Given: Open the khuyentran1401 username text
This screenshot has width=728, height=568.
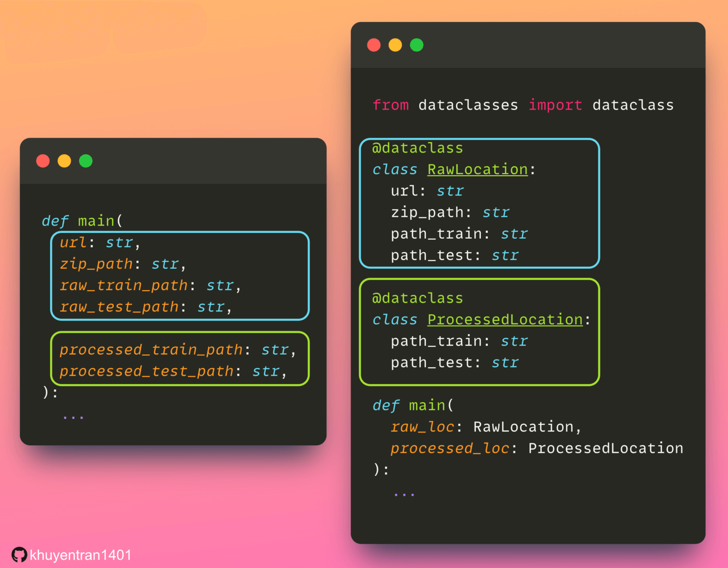Looking at the screenshot, I should [x=81, y=555].
